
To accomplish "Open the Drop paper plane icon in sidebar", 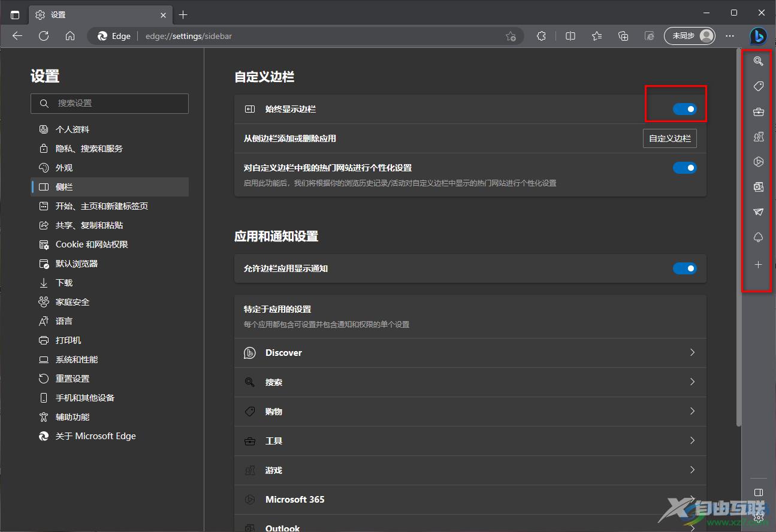I will (758, 212).
